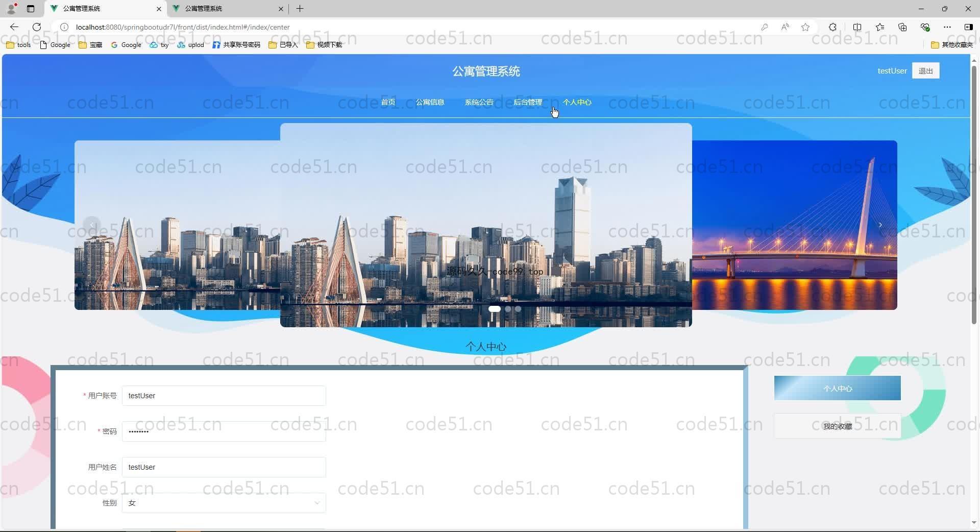Open 系统公告 navigation item

(479, 102)
